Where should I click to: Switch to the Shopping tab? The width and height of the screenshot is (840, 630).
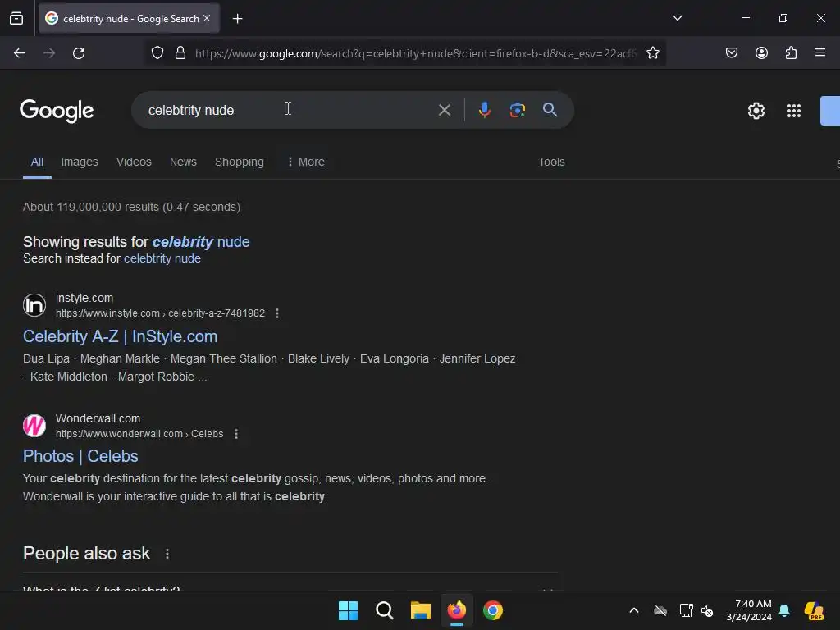coord(240,162)
